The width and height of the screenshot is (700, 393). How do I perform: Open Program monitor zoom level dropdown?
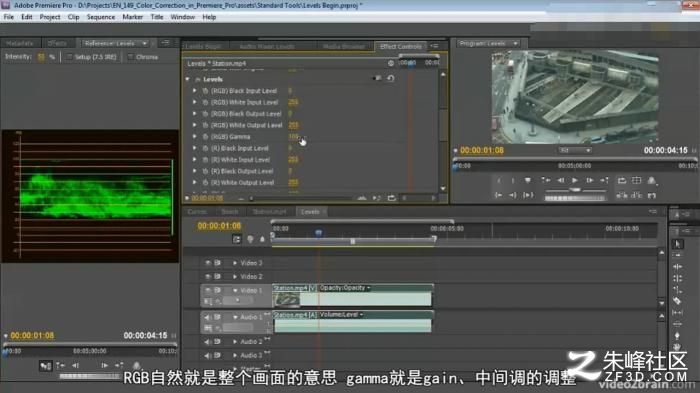575,150
